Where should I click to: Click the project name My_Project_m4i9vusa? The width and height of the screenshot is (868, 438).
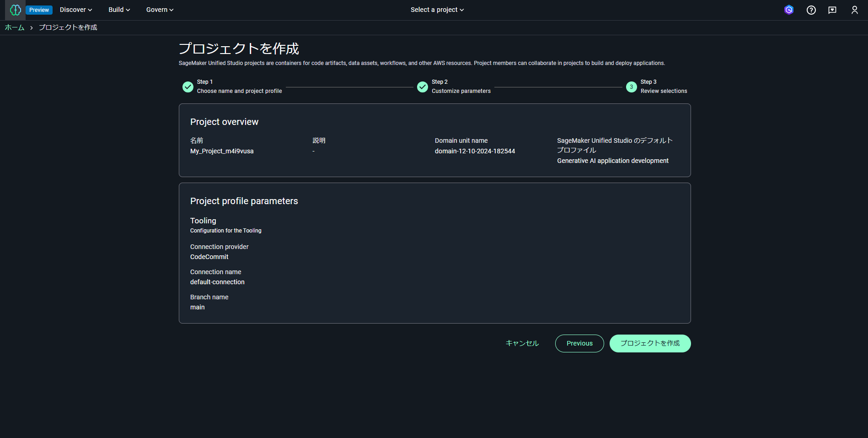pos(222,151)
